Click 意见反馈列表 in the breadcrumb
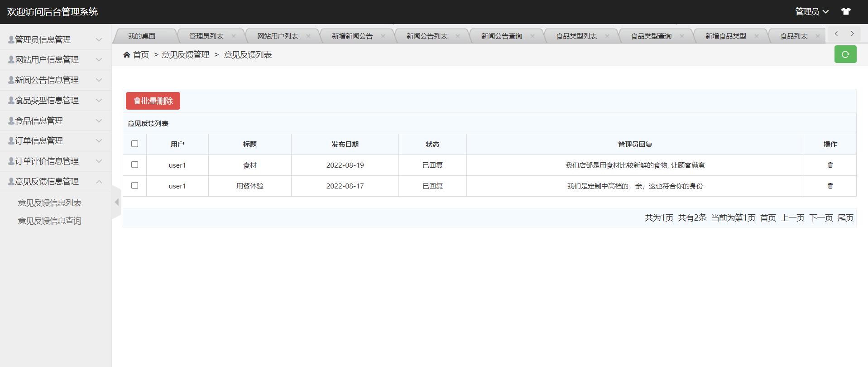868x367 pixels. [248, 55]
